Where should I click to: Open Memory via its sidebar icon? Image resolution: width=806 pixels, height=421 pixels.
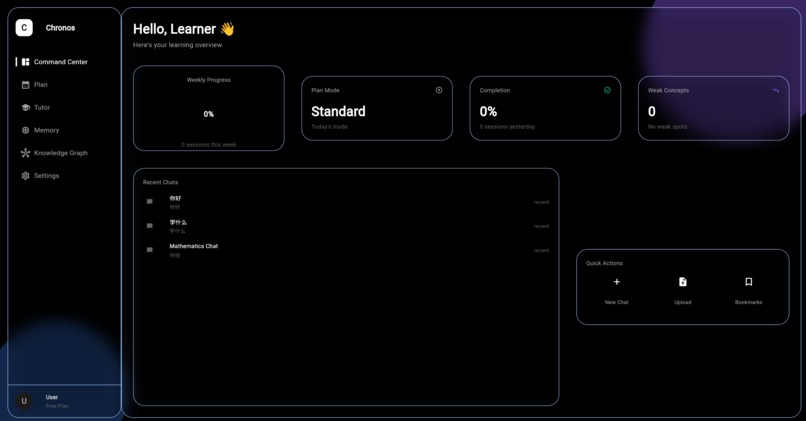click(x=25, y=130)
